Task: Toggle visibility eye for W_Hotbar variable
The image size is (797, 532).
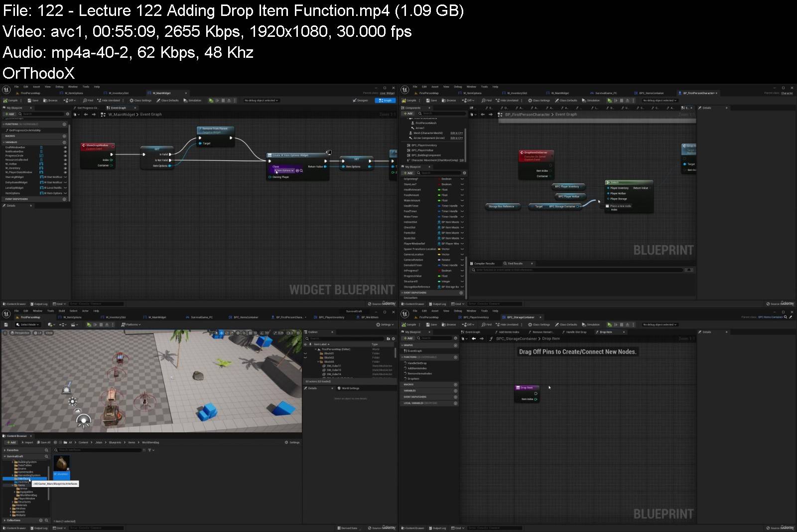Action: (65, 164)
